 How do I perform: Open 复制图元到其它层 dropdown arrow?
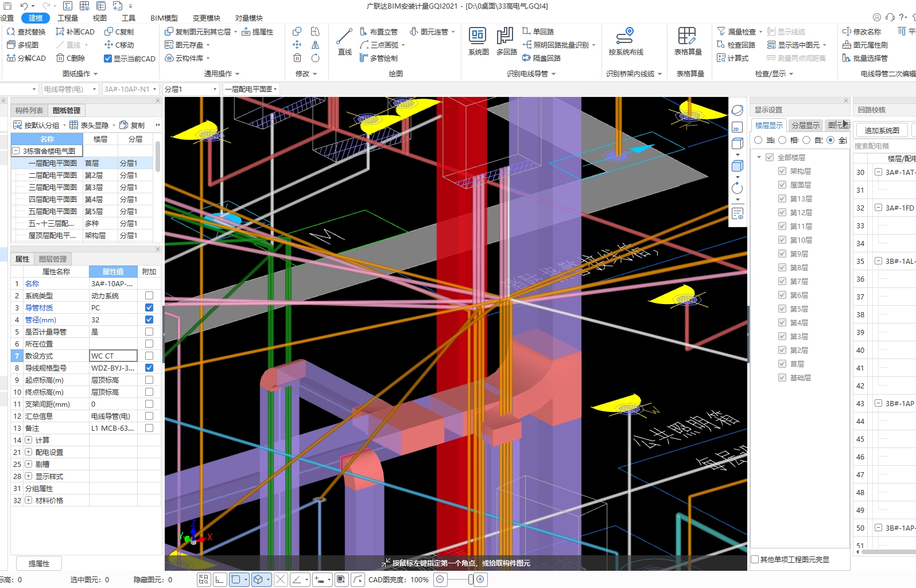pos(235,32)
